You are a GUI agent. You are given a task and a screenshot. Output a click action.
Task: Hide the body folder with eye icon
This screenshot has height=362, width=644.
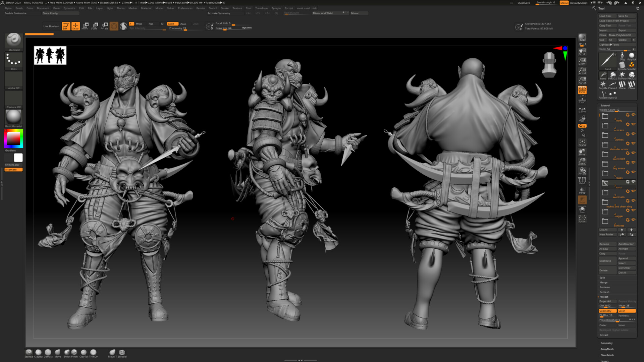(x=633, y=115)
